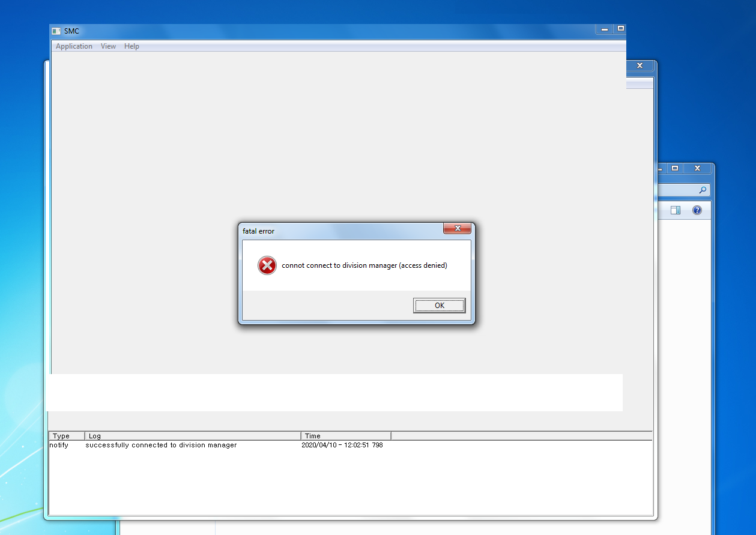Close the middle background window behind SMC

click(x=640, y=65)
